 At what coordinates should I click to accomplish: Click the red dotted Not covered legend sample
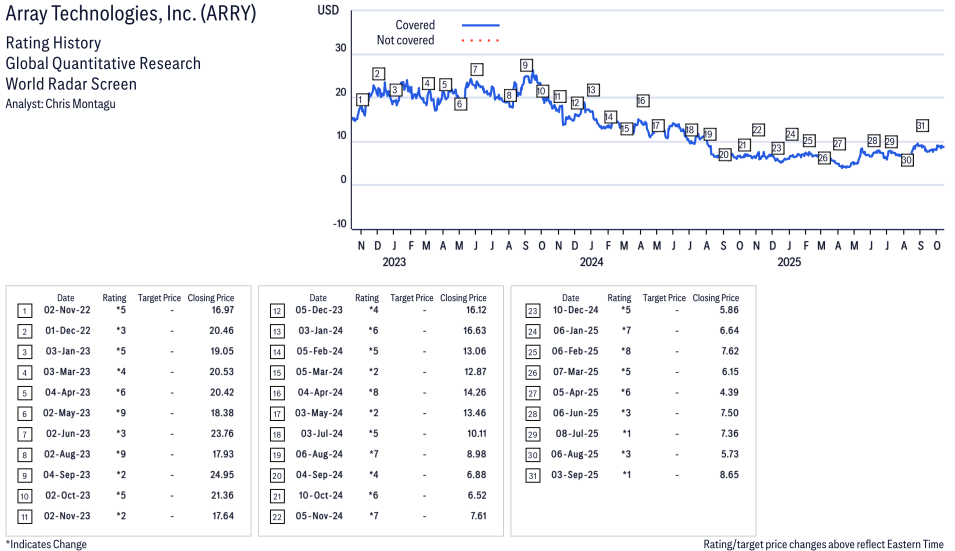[x=480, y=41]
